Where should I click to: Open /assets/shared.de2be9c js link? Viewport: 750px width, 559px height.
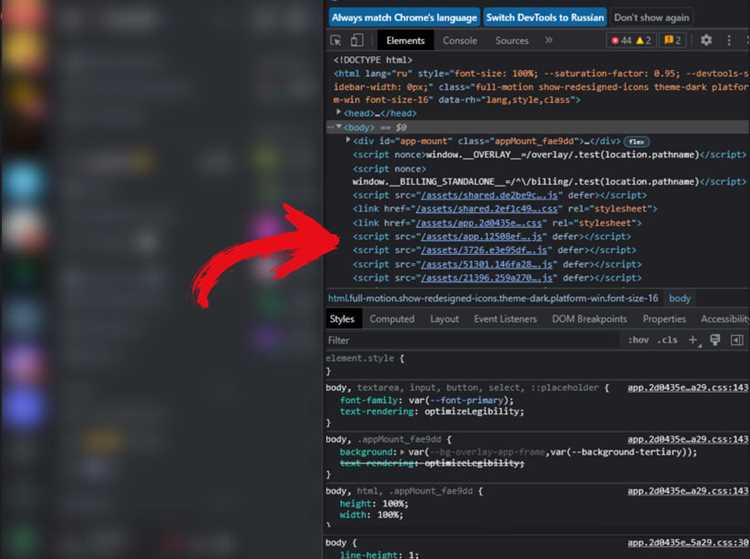tap(489, 196)
